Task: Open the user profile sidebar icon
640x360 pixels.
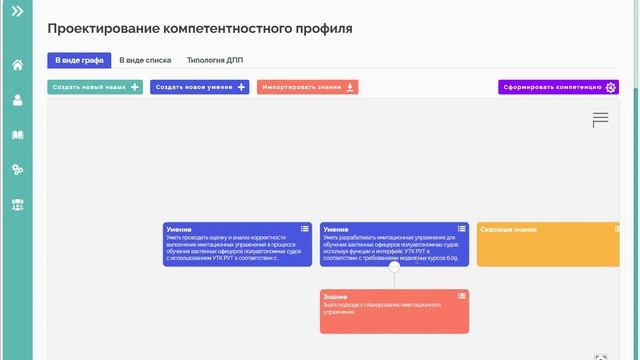Action: (17, 100)
